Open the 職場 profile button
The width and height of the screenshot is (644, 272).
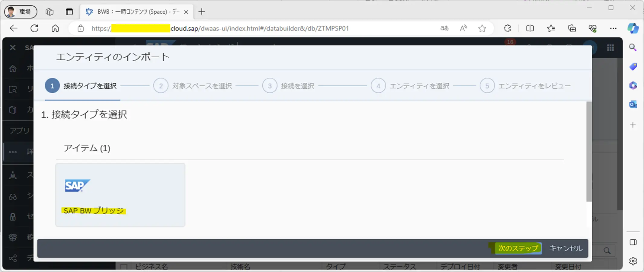point(21,12)
